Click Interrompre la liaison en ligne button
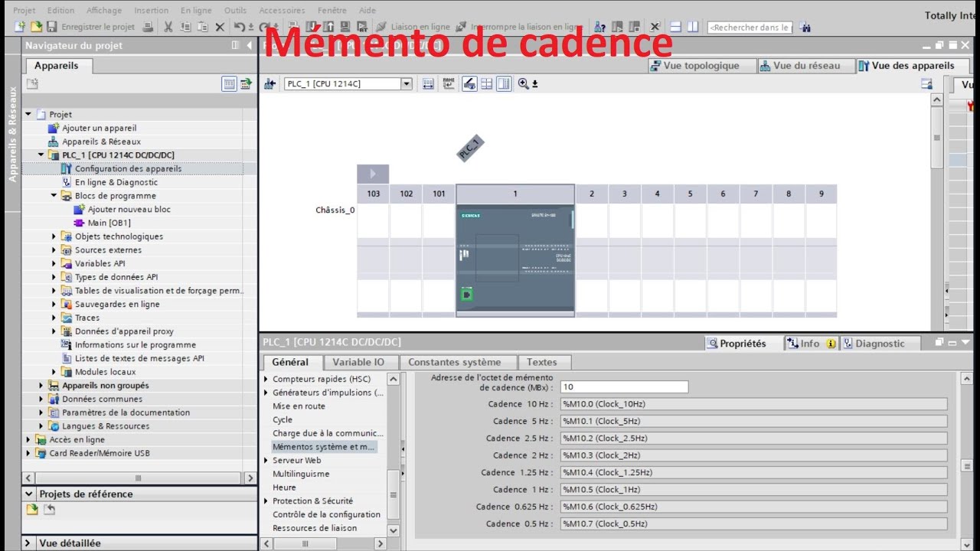 520,27
